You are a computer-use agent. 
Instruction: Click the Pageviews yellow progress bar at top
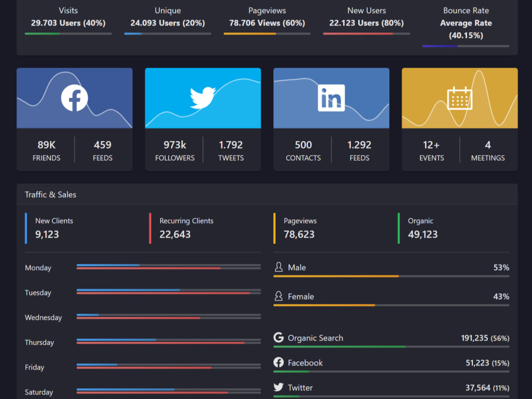[267, 34]
